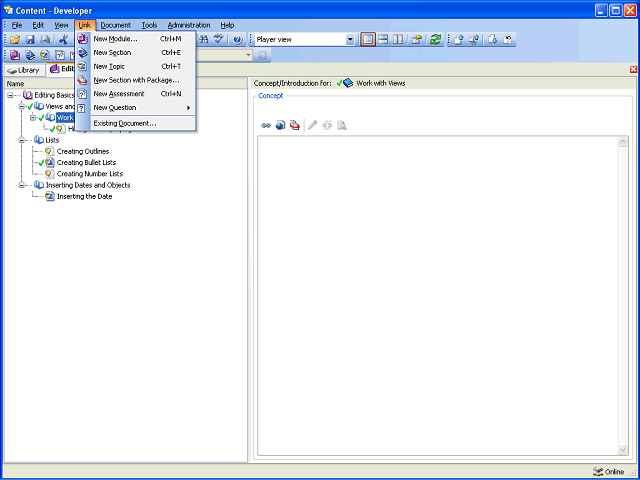Run the spell check ABC icon
Viewport: 640px width, 480px height.
tap(219, 40)
